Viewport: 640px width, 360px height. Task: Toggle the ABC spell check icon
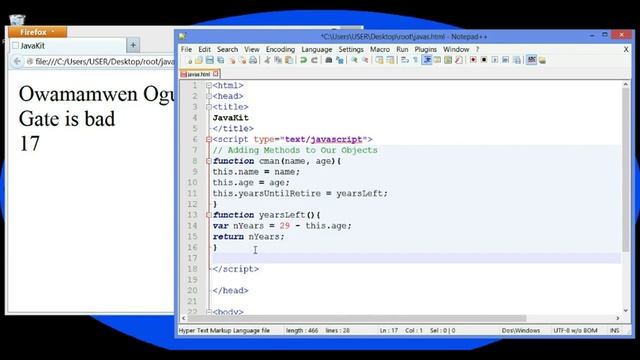coord(531,60)
